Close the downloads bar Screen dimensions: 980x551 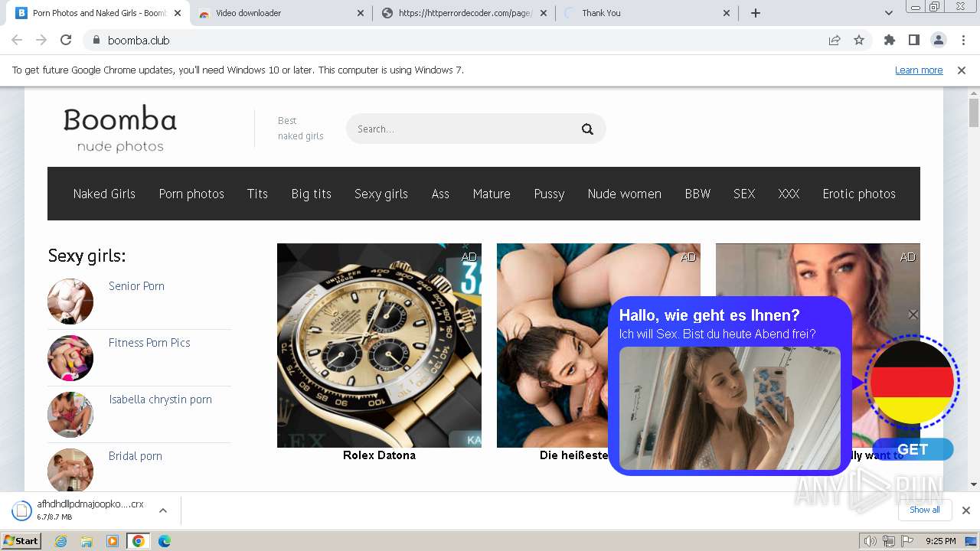pyautogui.click(x=966, y=510)
